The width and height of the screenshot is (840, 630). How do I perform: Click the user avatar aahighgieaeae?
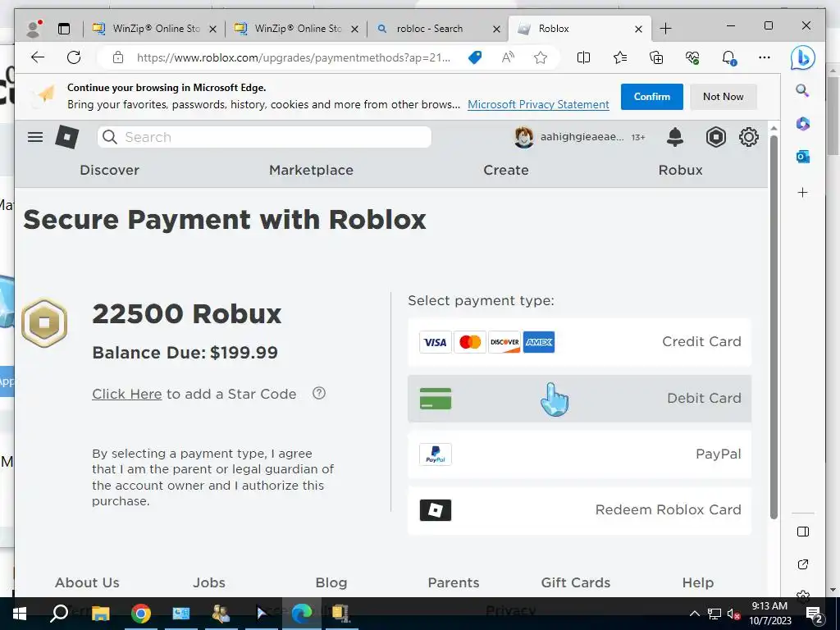[x=523, y=137]
